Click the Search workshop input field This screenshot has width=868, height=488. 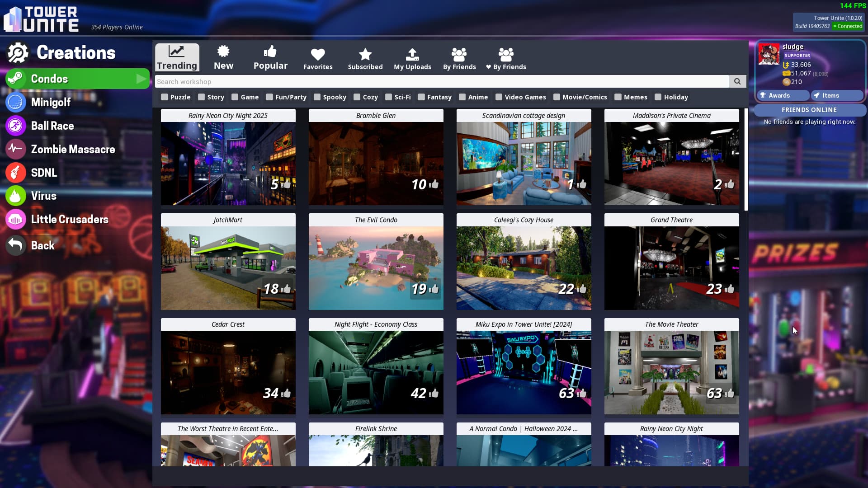(x=441, y=81)
